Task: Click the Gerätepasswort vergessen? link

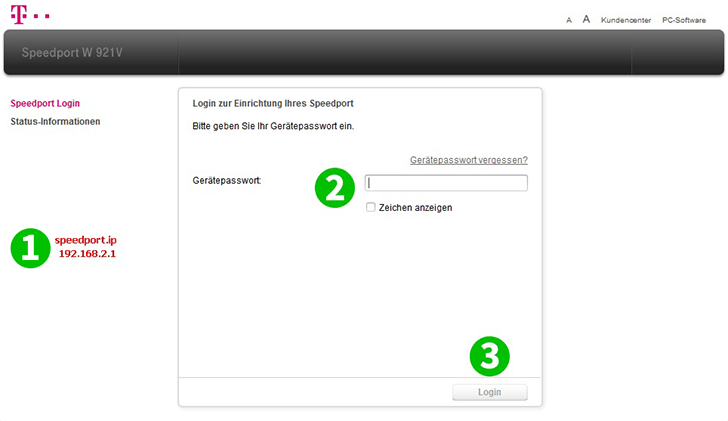Action: pos(468,160)
